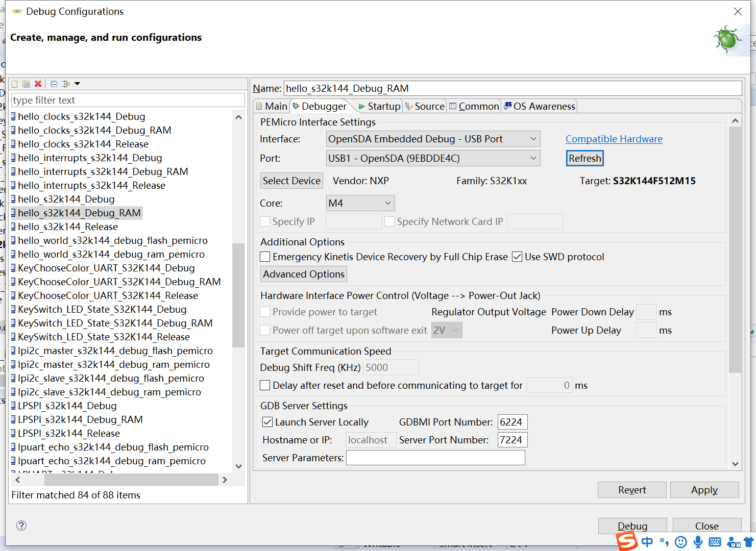Toggle the Use SWD protocol checkbox

[517, 257]
